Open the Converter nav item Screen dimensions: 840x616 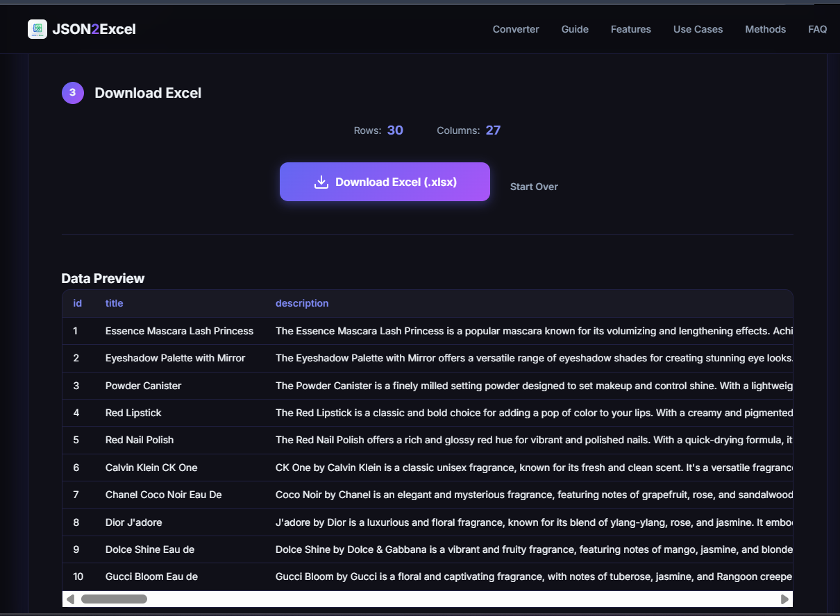click(x=516, y=29)
